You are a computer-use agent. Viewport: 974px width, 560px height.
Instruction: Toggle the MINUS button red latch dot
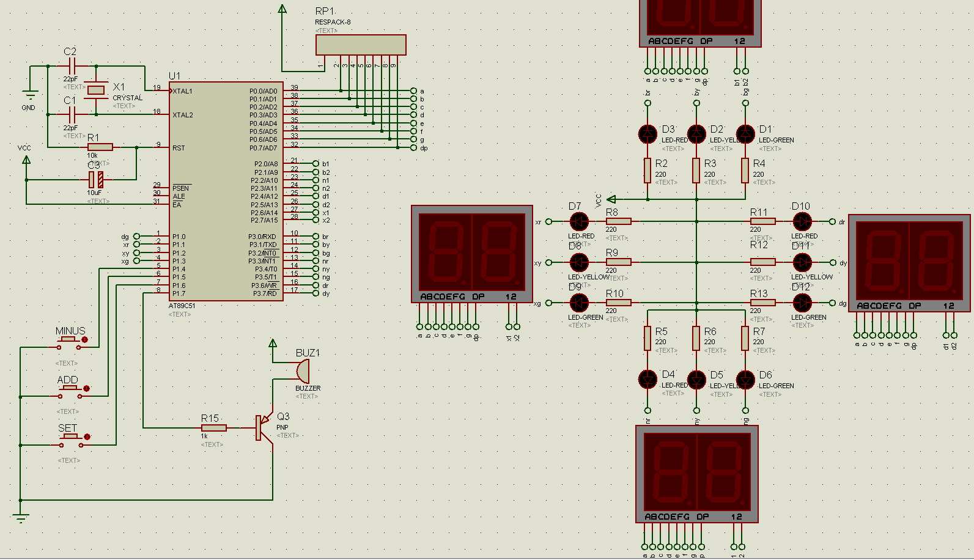pyautogui.click(x=85, y=339)
